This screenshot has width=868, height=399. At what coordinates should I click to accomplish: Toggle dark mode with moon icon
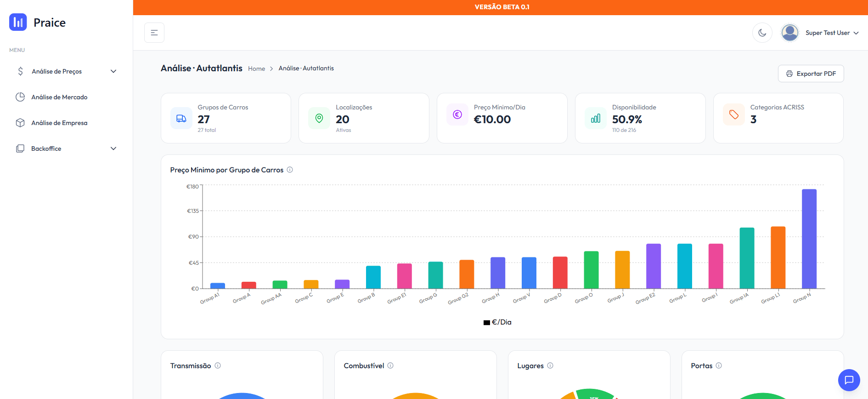(762, 33)
